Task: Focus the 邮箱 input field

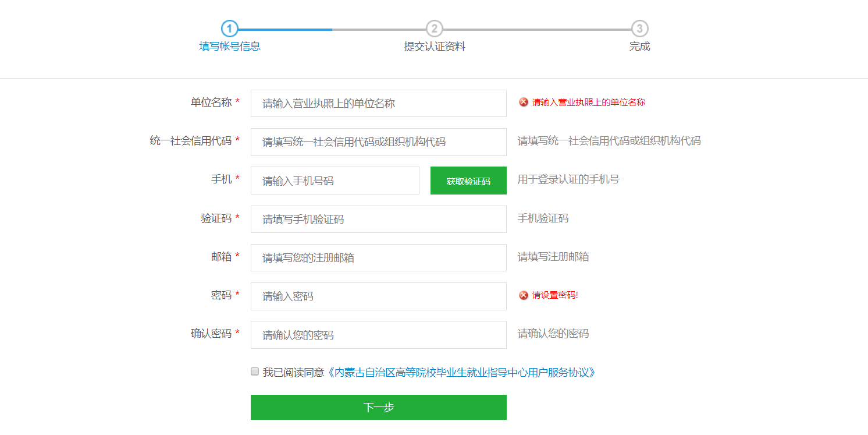Action: (378, 257)
